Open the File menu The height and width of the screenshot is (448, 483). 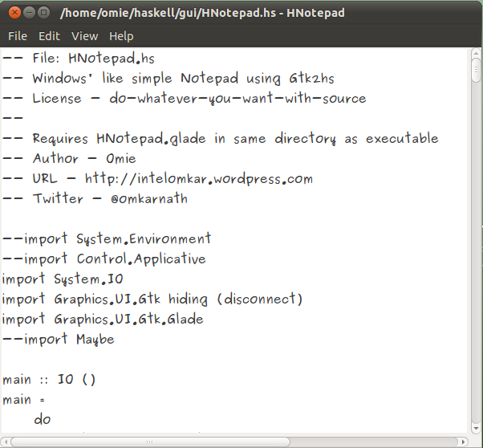[18, 36]
